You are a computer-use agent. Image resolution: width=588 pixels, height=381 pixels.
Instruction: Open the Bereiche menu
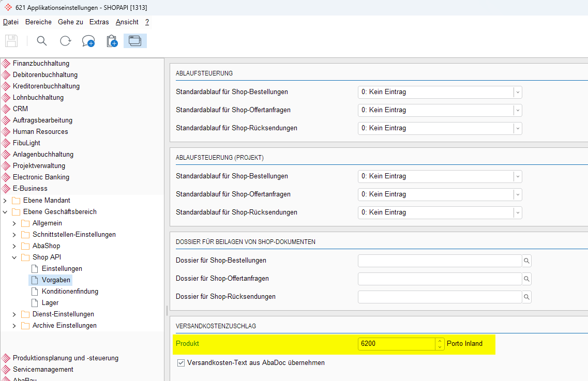point(38,22)
